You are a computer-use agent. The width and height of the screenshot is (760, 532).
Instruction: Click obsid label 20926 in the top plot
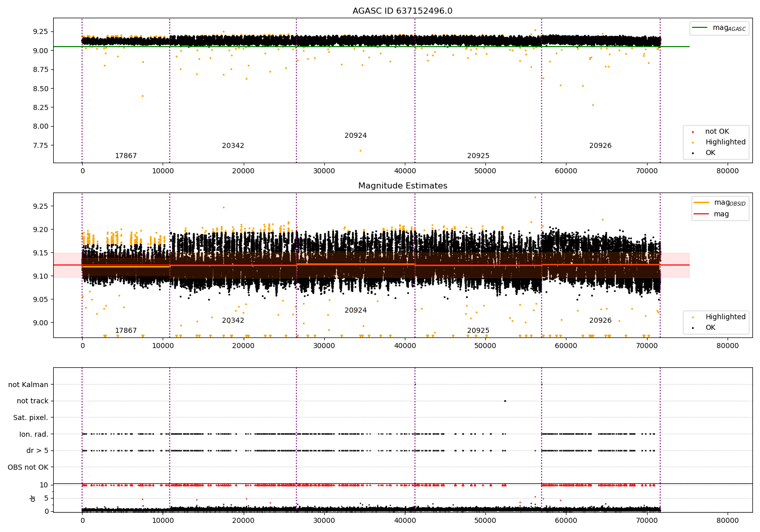[600, 146]
